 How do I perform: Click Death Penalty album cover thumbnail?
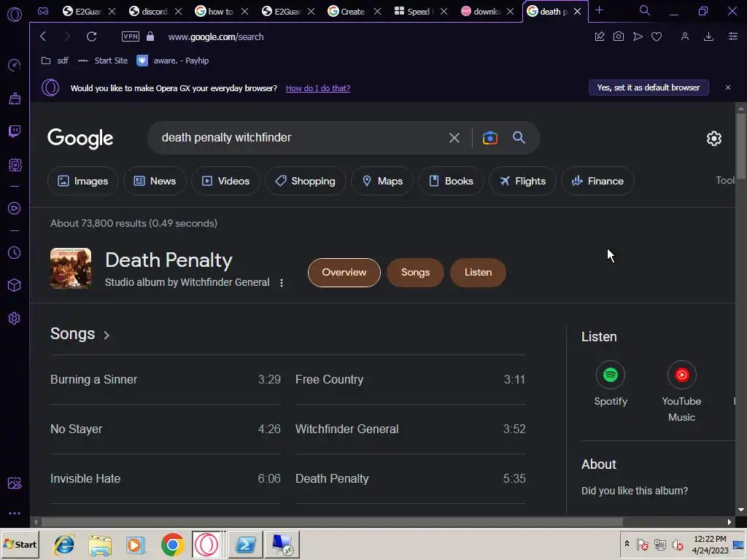[71, 268]
